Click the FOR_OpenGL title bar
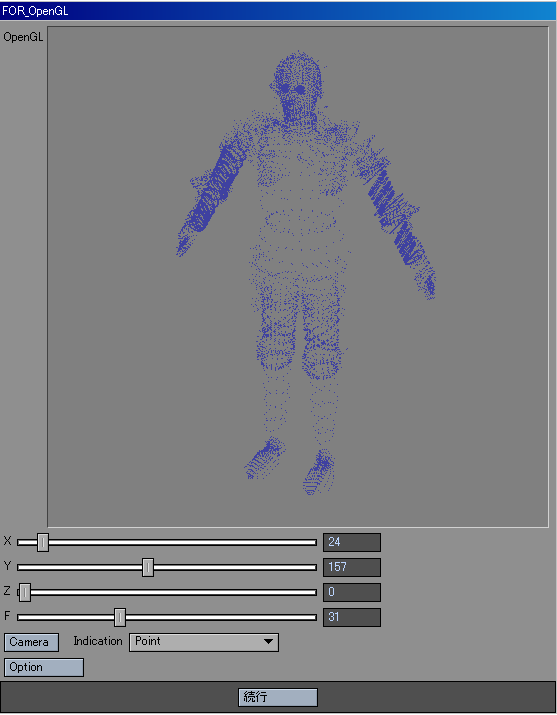Viewport: 557px width, 715px height. [x=278, y=10]
